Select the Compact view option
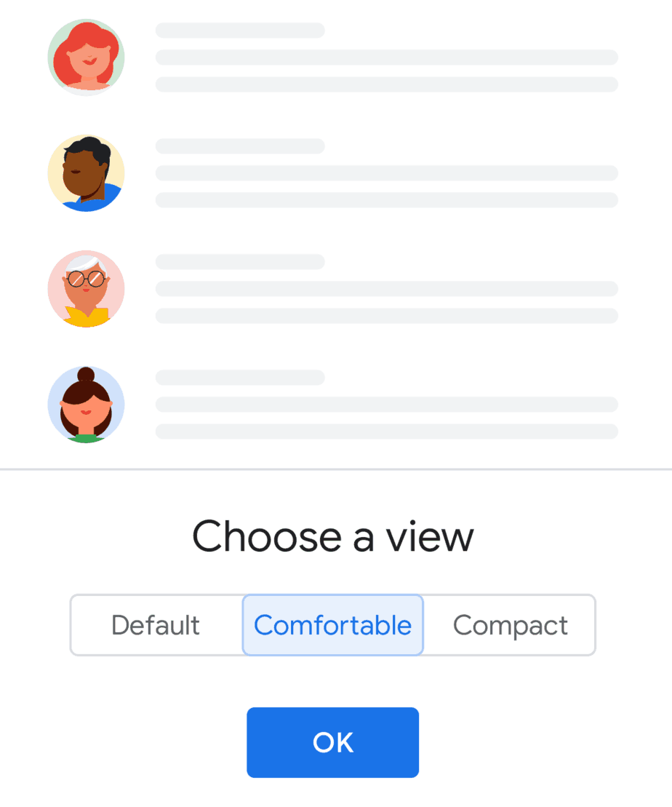 point(510,625)
